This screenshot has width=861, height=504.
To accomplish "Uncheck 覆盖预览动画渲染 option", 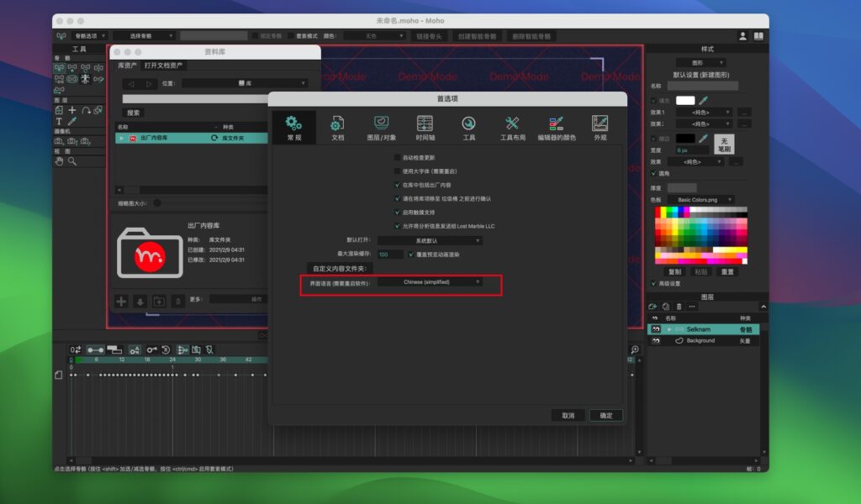I will pos(409,255).
